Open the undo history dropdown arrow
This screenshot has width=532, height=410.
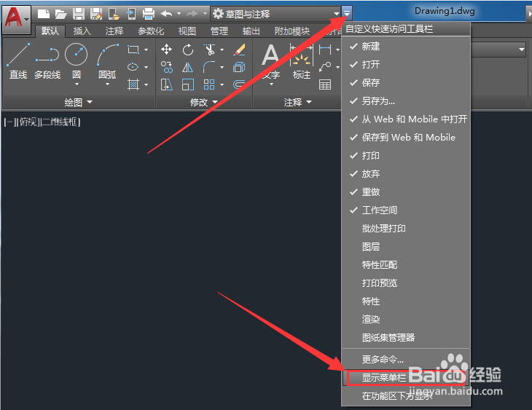[179, 14]
